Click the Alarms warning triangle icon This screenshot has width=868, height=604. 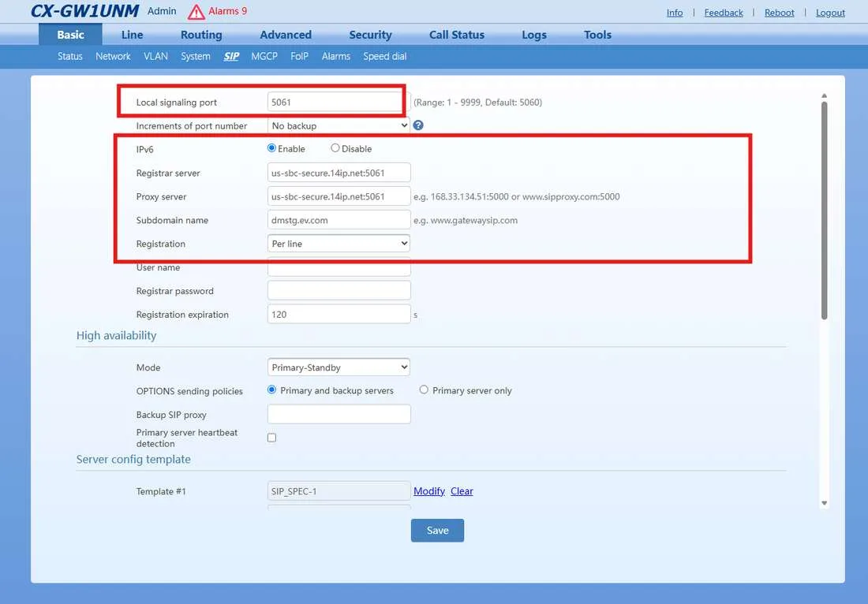[x=196, y=12]
